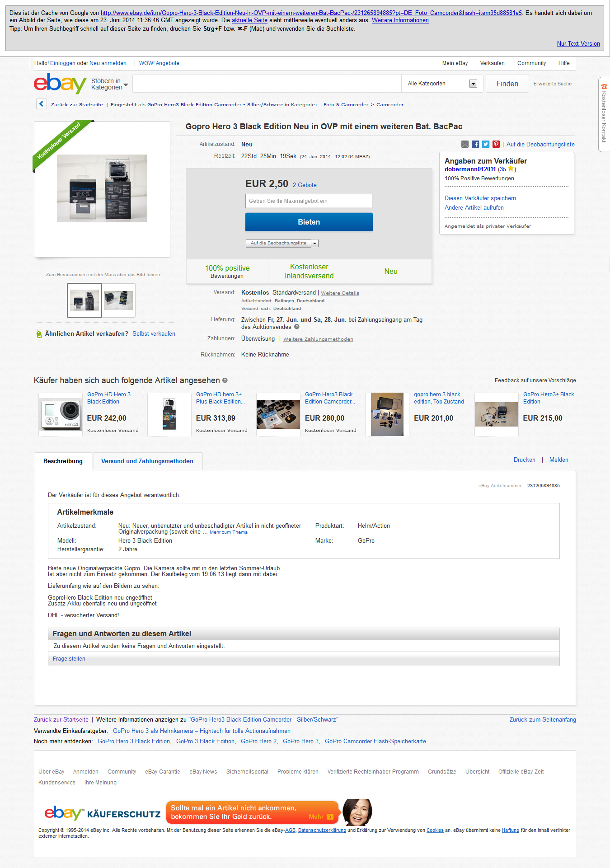Screen dimensions: 610x868
Task: Click the eBay search input field
Action: pos(267,84)
